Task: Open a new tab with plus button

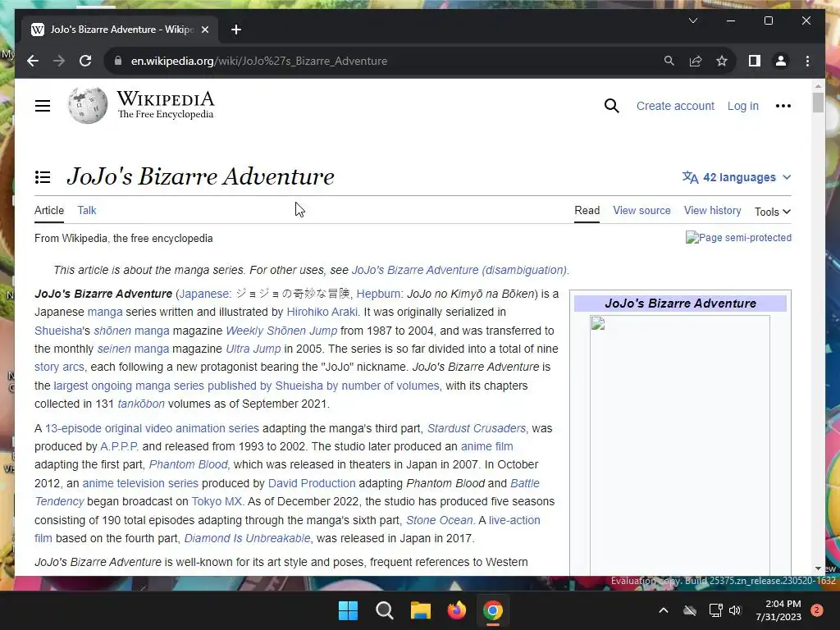Action: pos(236,30)
